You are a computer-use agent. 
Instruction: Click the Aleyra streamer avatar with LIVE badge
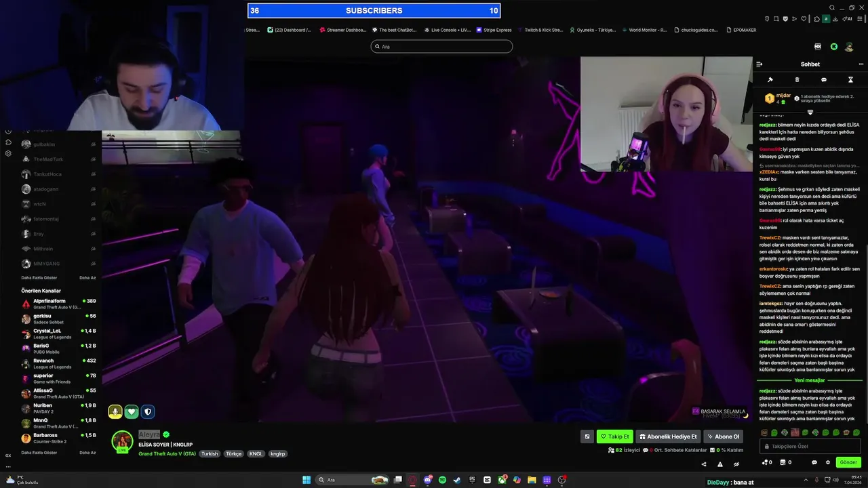122,441
